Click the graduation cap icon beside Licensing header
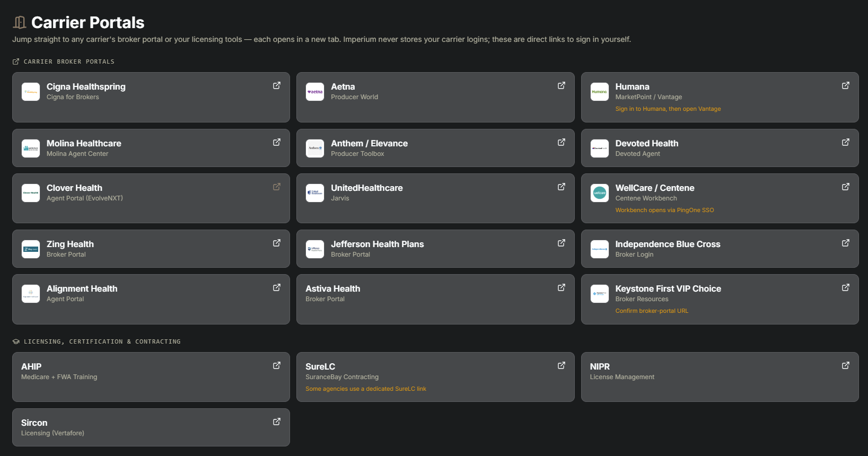868x456 pixels. 16,341
